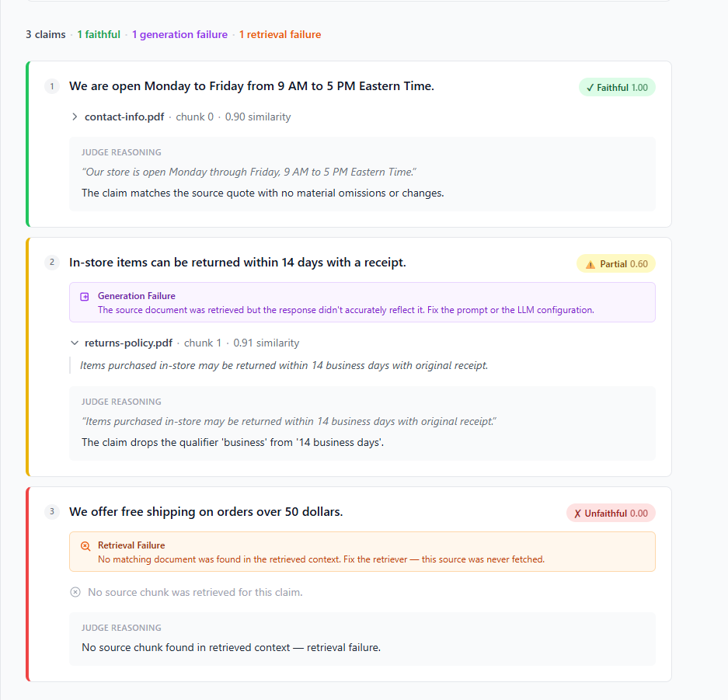Click the JUDGE REASONING label in claim 2
Image resolution: width=728 pixels, height=700 pixels.
122,402
